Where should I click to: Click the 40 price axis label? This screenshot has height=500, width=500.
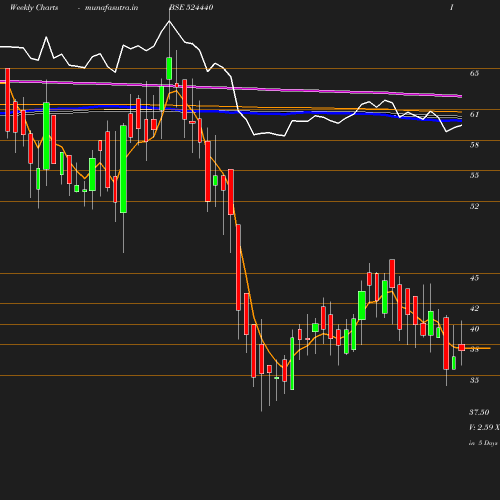474,329
